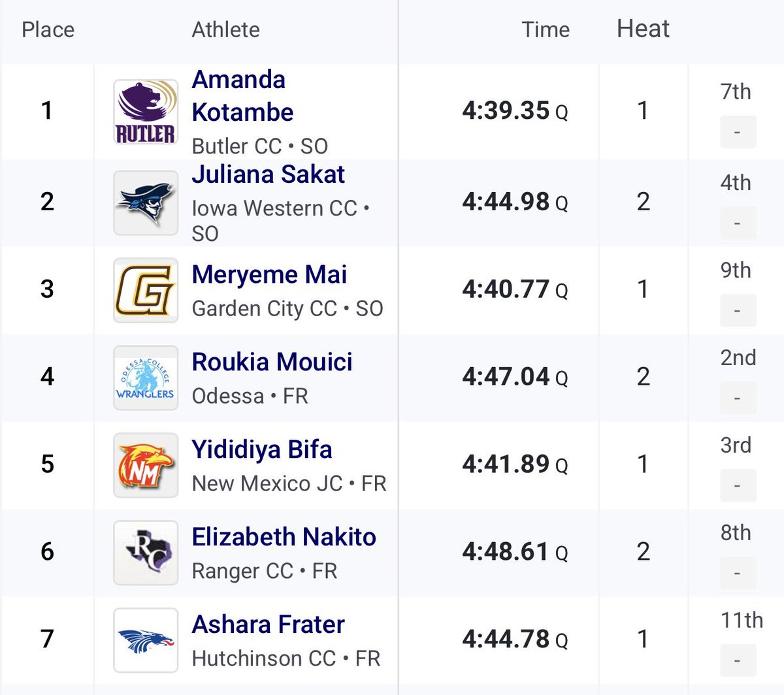View Meryeme Mai's profile page
The width and height of the screenshot is (784, 695).
pos(269,275)
